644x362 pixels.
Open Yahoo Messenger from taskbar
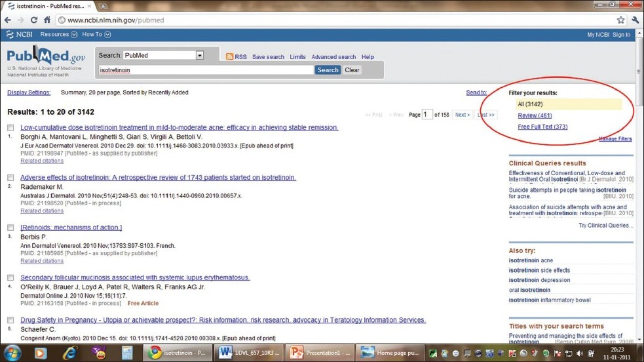coord(99,353)
